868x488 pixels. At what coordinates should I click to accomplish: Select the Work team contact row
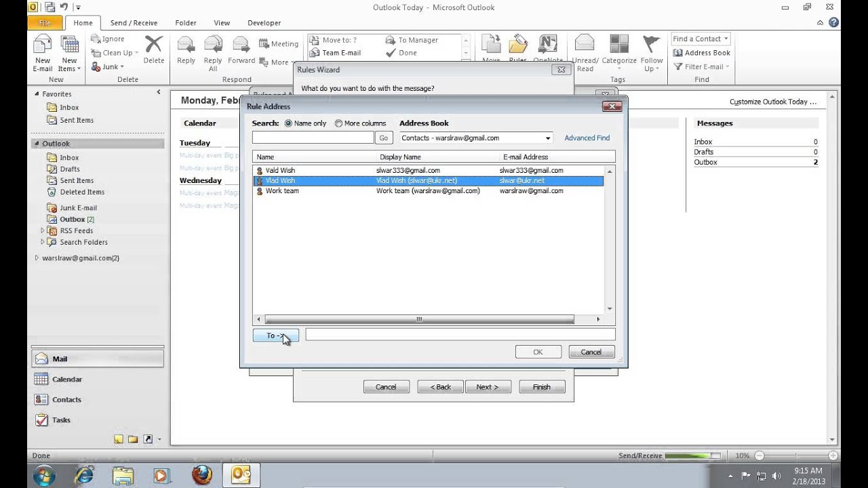pyautogui.click(x=429, y=190)
